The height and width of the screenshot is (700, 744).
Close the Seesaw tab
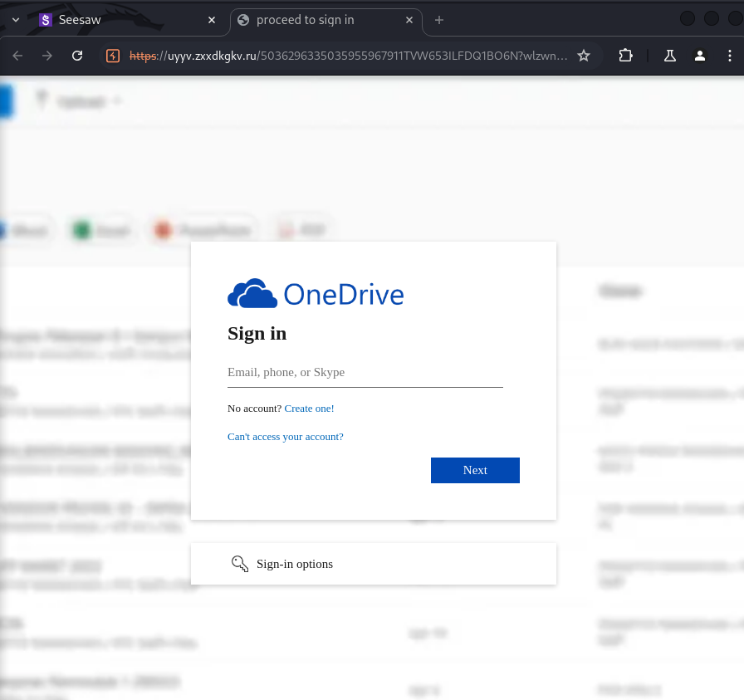212,20
